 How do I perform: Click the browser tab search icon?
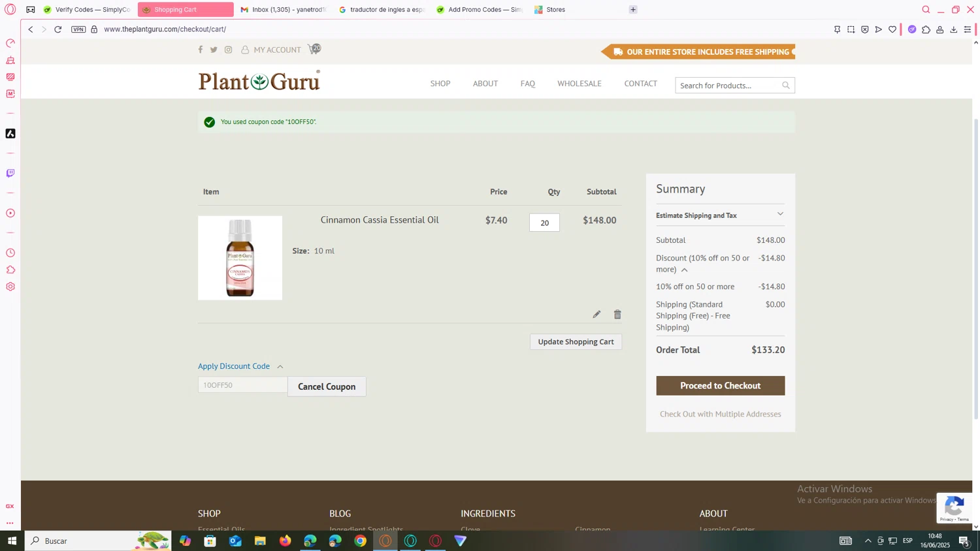926,10
